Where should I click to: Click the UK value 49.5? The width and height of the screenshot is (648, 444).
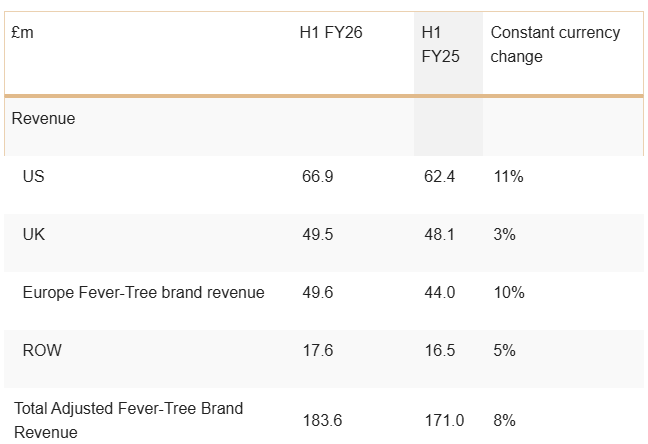(x=317, y=234)
